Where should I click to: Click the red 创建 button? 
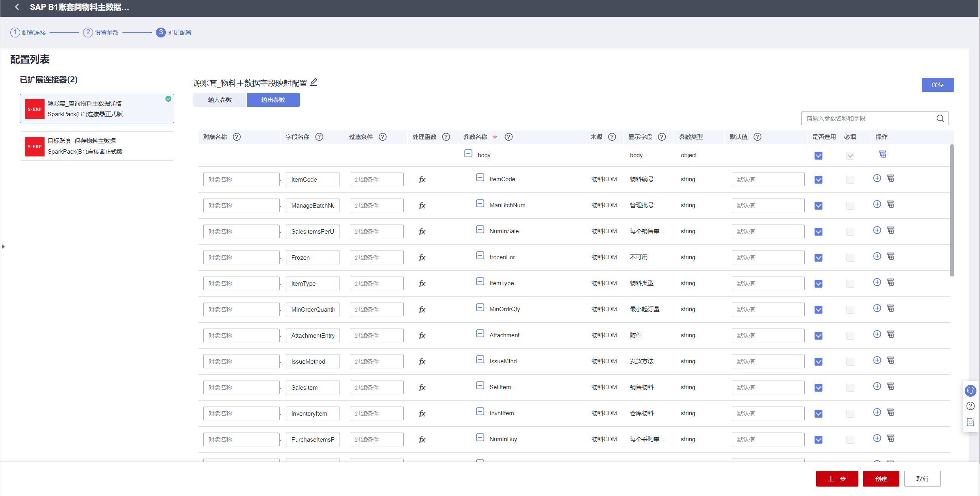click(881, 479)
